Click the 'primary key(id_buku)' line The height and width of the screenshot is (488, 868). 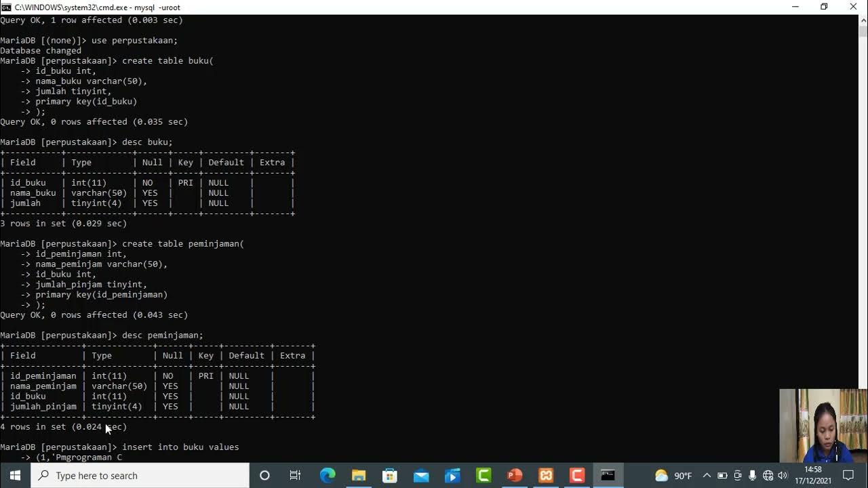(86, 102)
